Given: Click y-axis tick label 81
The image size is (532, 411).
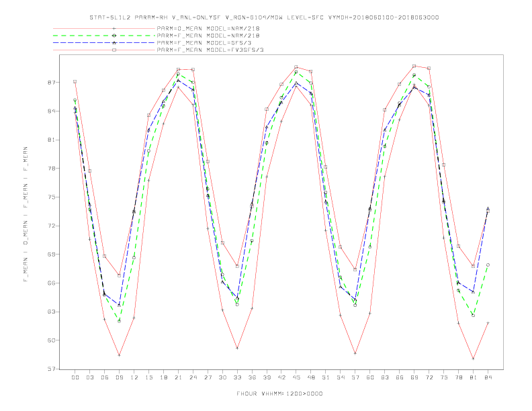Looking at the screenshot, I should pos(53,140).
